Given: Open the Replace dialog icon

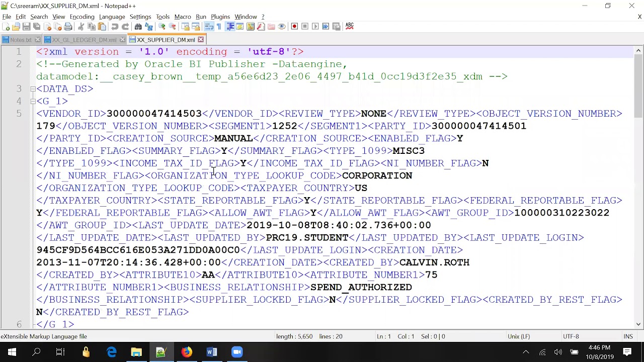Looking at the screenshot, I should click(x=148, y=26).
